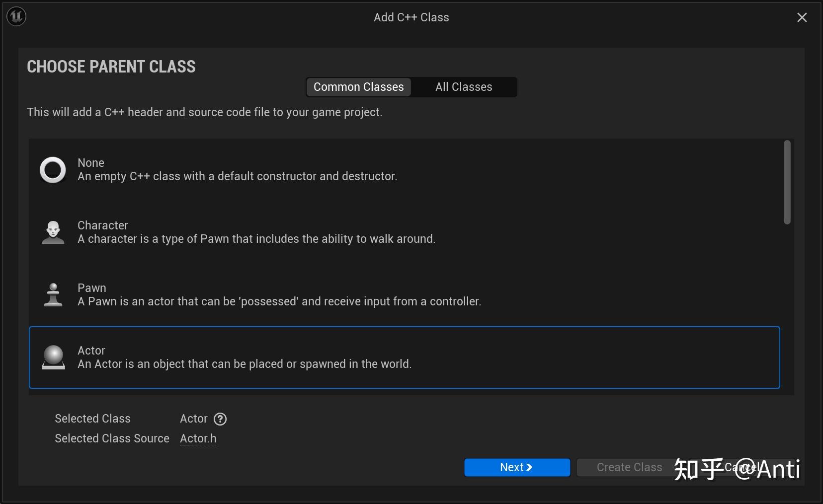Viewport: 823px width, 504px height.
Task: Click the Add C++ Class title bar
Action: (x=411, y=17)
